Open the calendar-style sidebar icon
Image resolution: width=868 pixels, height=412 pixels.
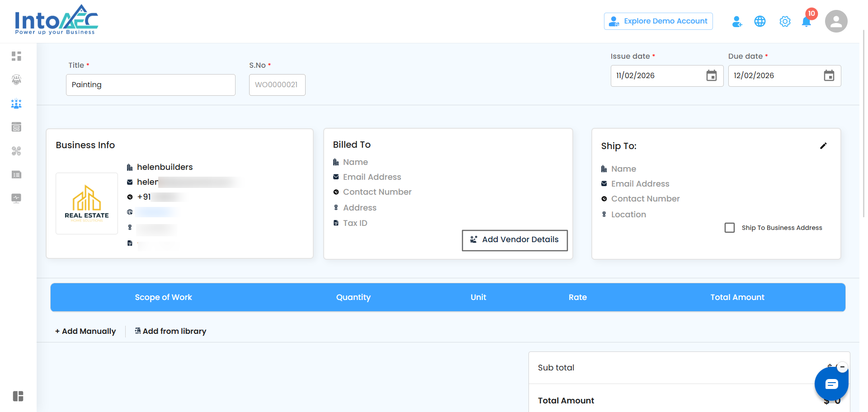(17, 127)
